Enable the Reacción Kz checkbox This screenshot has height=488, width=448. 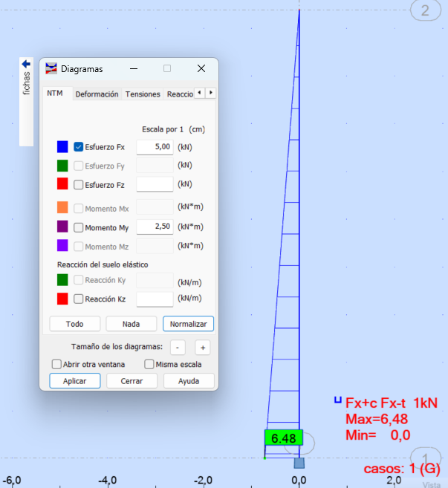pos(79,299)
